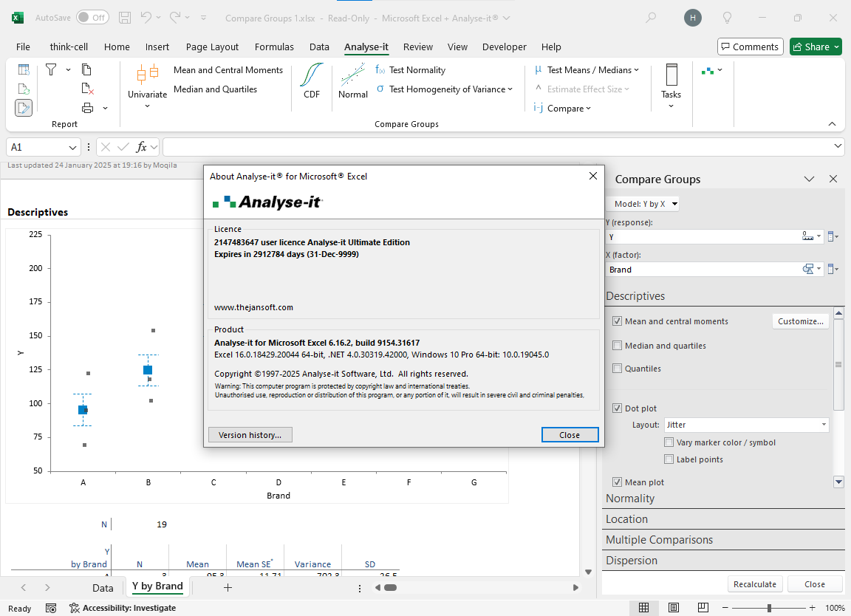Toggle the AutoSave switch
The image size is (851, 616).
92,18
